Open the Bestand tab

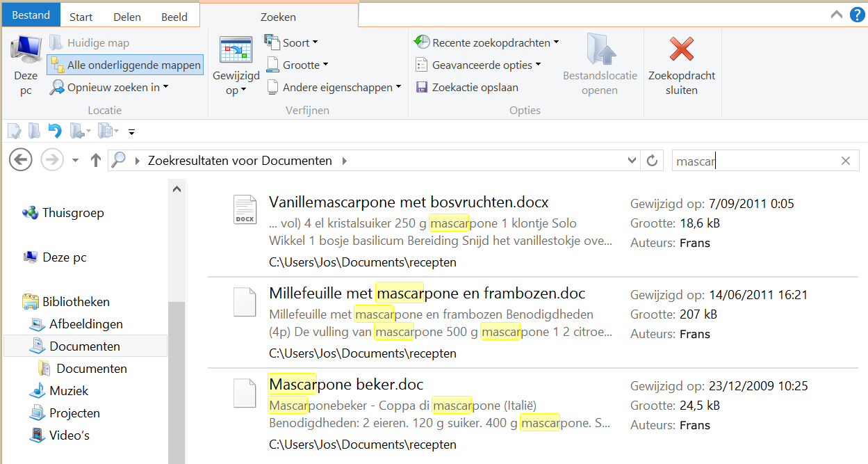pyautogui.click(x=31, y=15)
